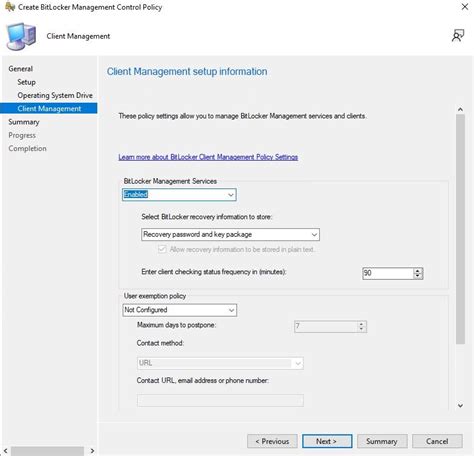Click navigation pane scroll left arrow

(x=5, y=451)
